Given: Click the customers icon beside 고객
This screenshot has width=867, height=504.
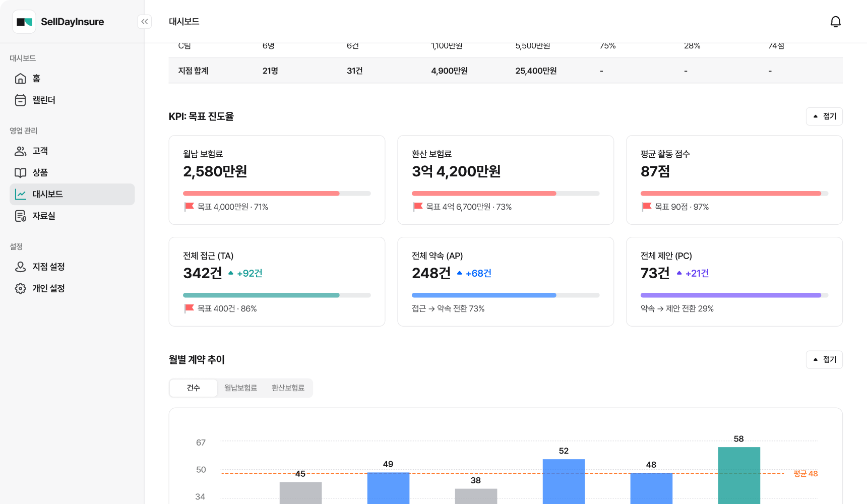Looking at the screenshot, I should point(21,151).
